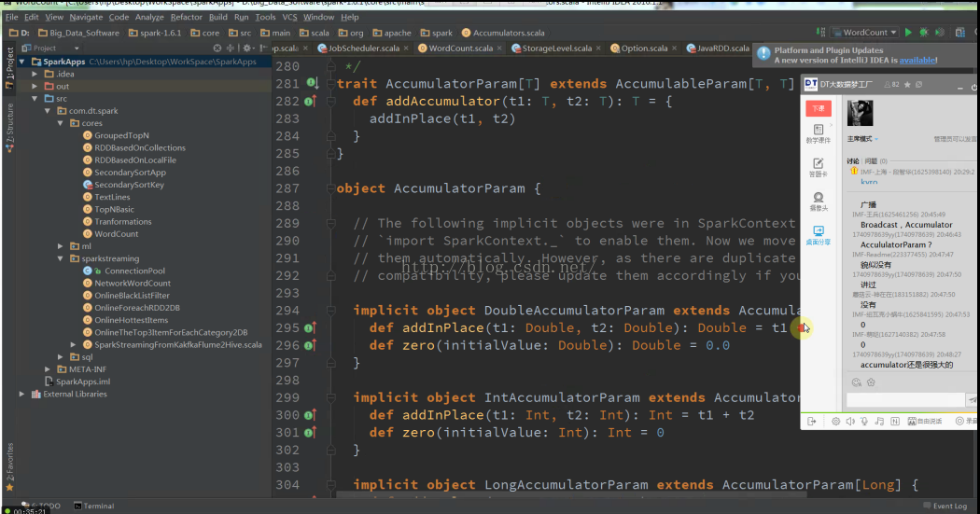Screen dimensions: 980x514
Task: Open the Project Structure icon in toolbar
Action: (960, 33)
